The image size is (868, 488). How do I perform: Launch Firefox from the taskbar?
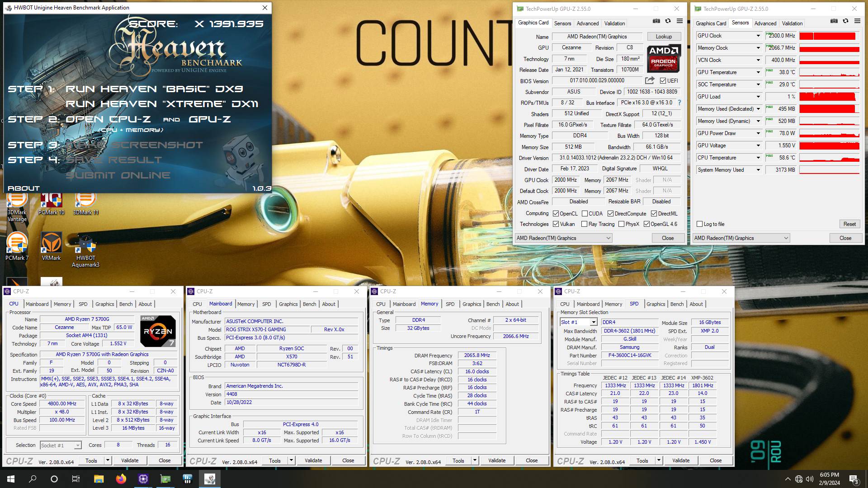pyautogui.click(x=121, y=479)
